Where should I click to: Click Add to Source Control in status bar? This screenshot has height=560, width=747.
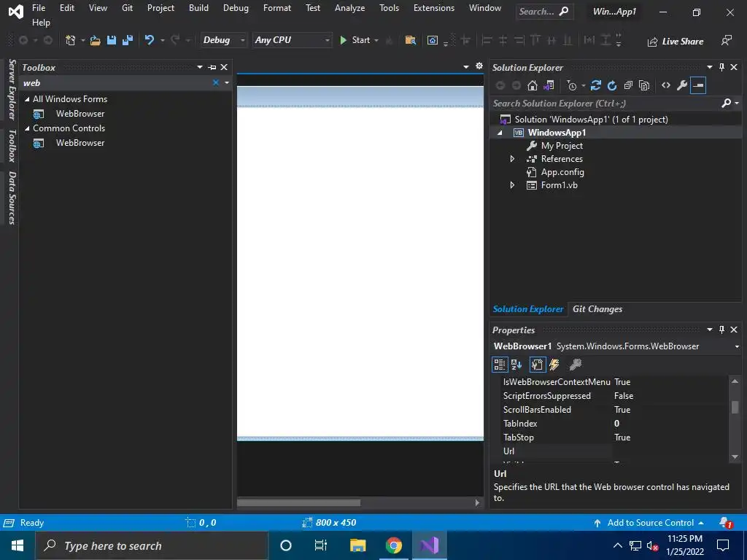[649, 523]
